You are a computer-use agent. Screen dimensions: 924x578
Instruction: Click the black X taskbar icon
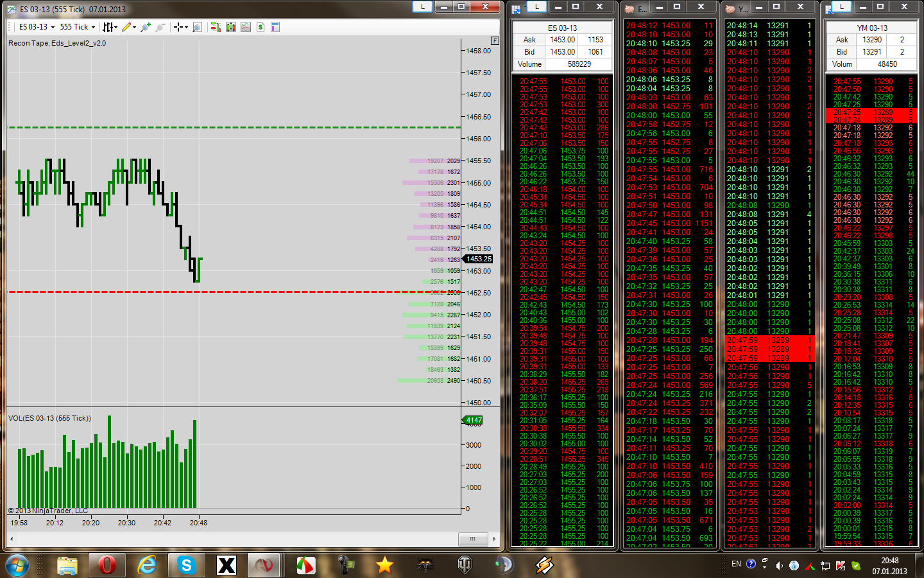[227, 565]
